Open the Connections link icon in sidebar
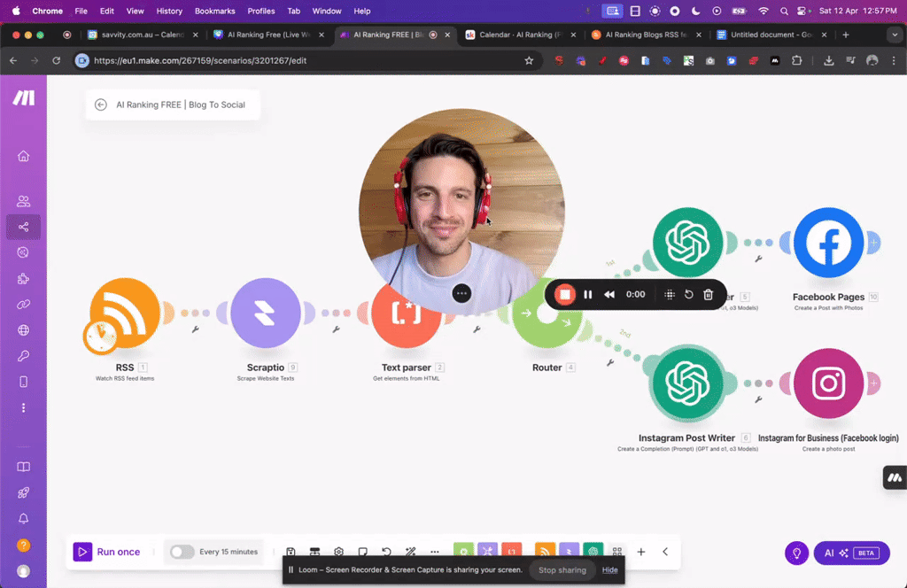This screenshot has width=907, height=588. (23, 305)
